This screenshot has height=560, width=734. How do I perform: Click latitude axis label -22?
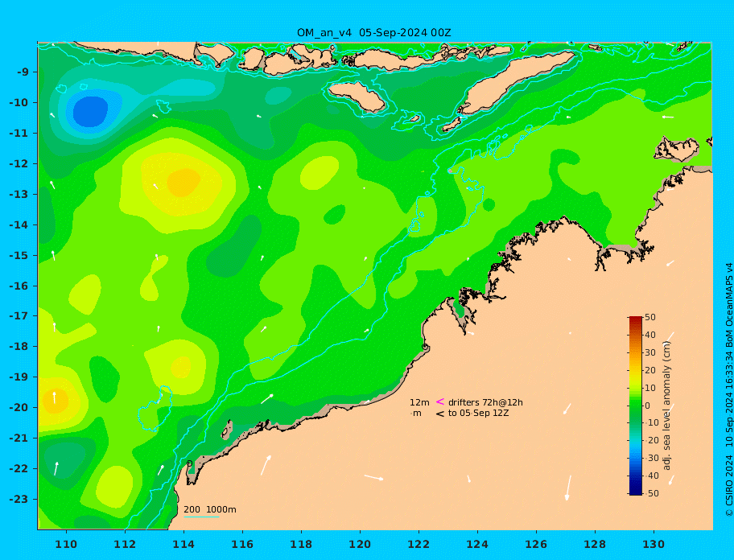coord(19,469)
